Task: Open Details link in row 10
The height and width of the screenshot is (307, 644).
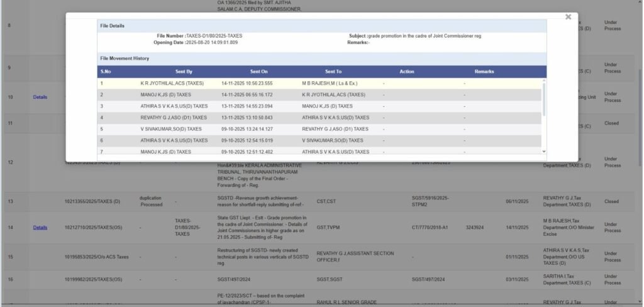Action: pyautogui.click(x=40, y=97)
